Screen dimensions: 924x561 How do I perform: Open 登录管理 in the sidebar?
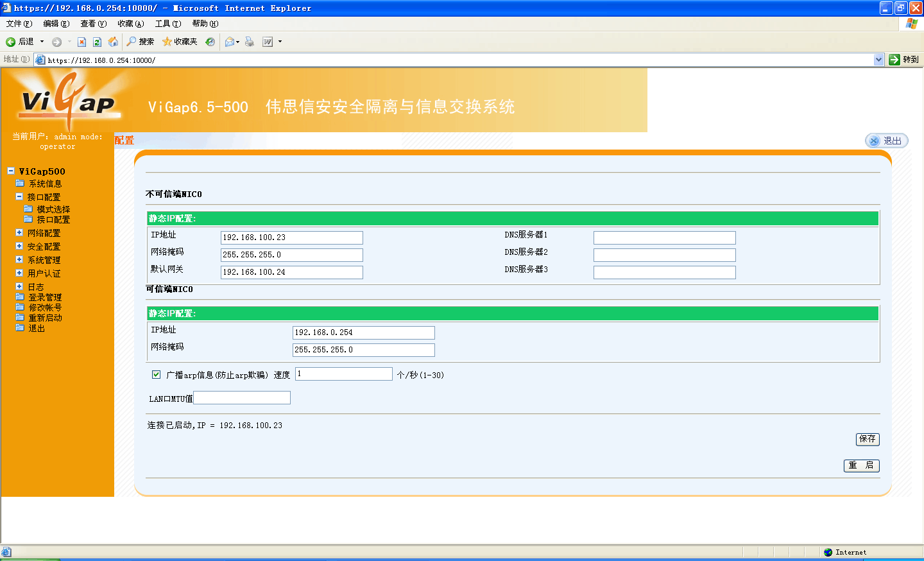45,297
